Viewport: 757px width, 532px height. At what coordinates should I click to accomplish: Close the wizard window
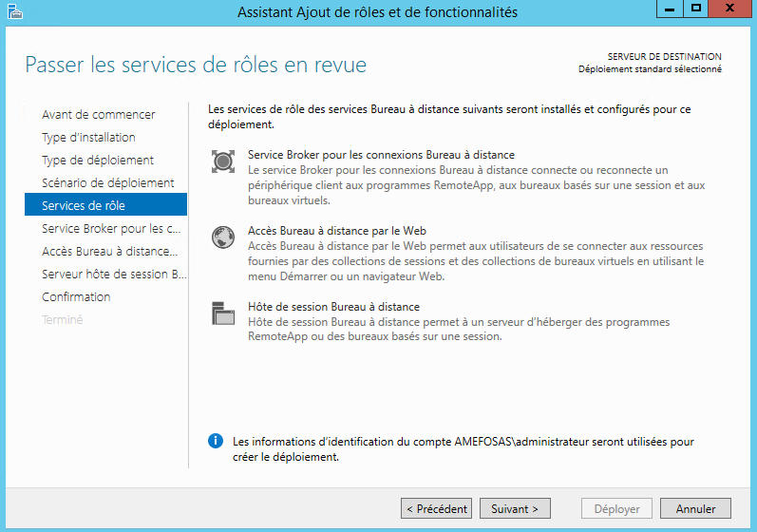tap(730, 9)
